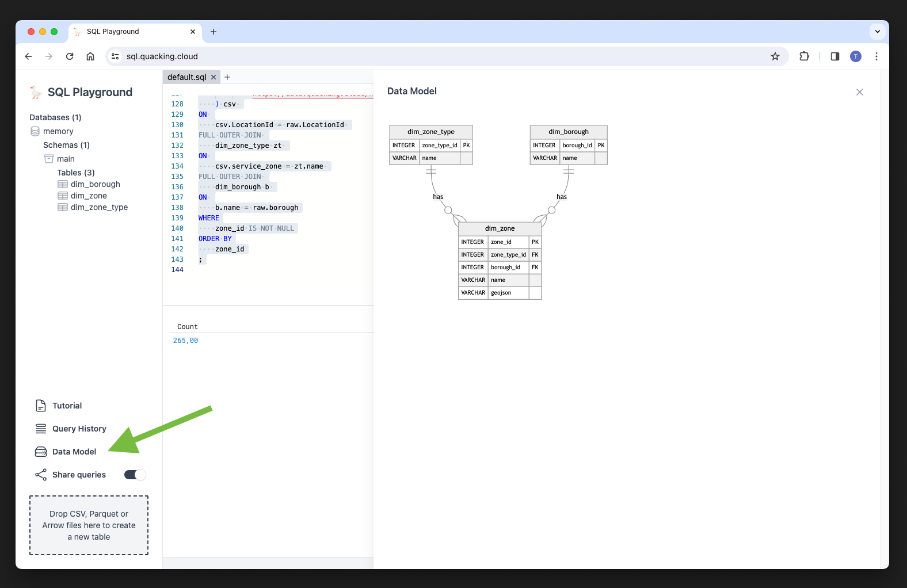Open a new browser tab

214,32
